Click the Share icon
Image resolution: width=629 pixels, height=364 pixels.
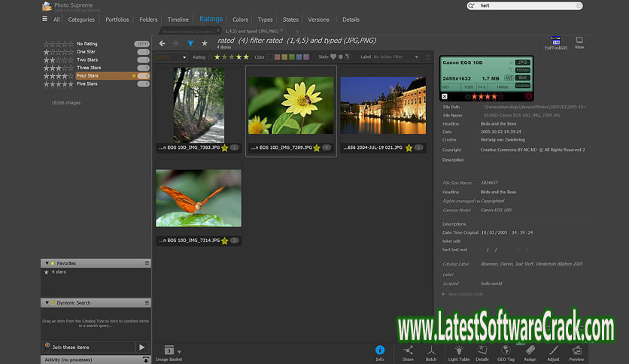(x=408, y=351)
